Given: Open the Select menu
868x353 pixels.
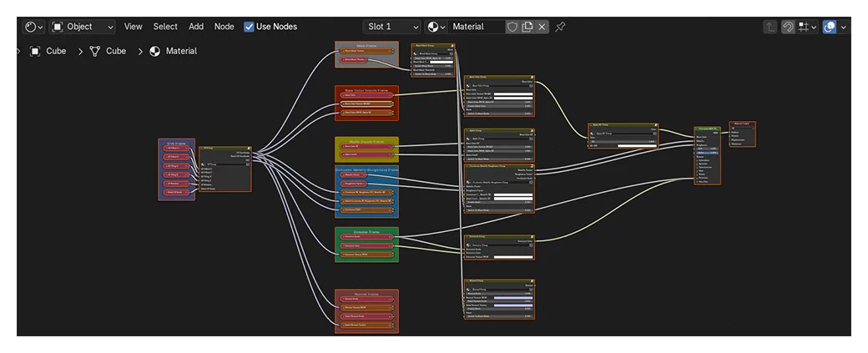Looking at the screenshot, I should coord(165,27).
